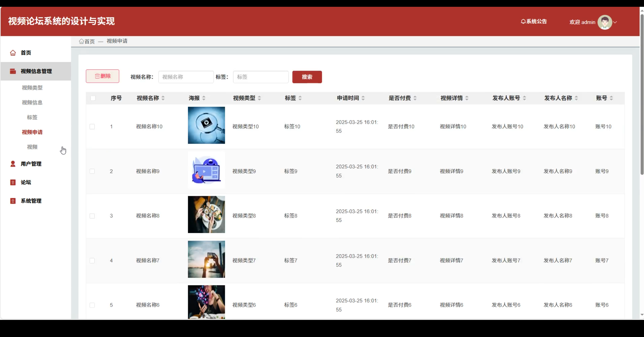Open the 视频类型 submenu item
Image resolution: width=644 pixels, height=337 pixels.
(32, 88)
